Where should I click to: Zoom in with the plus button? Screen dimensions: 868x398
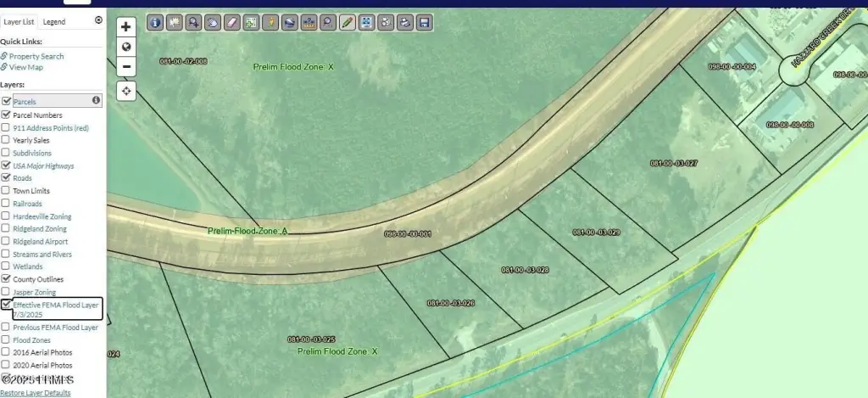pos(126,27)
